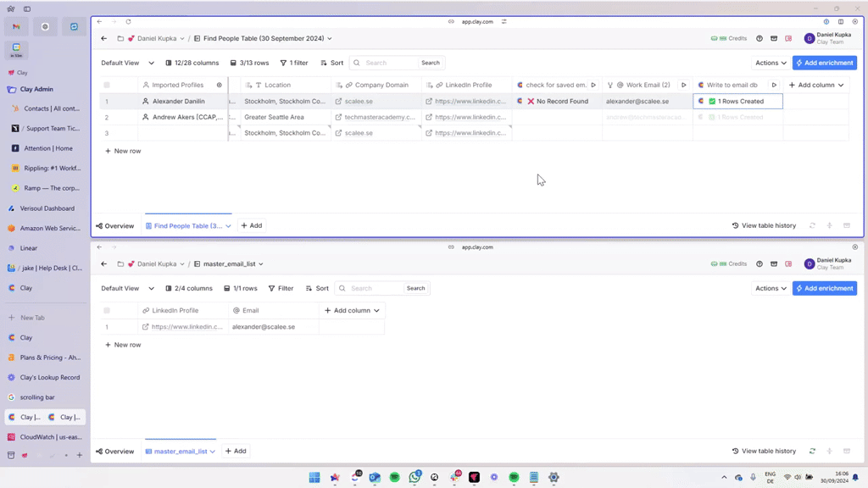Switch to the Overview tab in the top pane

[x=115, y=226]
